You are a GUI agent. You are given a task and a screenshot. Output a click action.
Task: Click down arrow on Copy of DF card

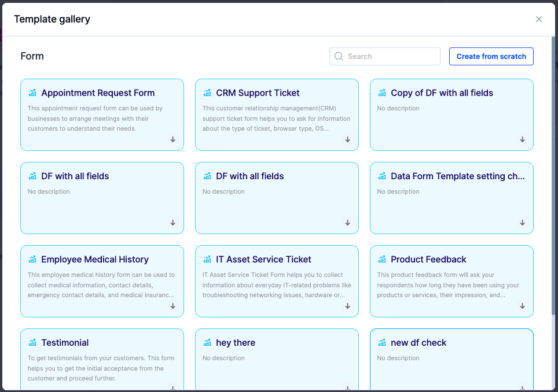pyautogui.click(x=523, y=139)
